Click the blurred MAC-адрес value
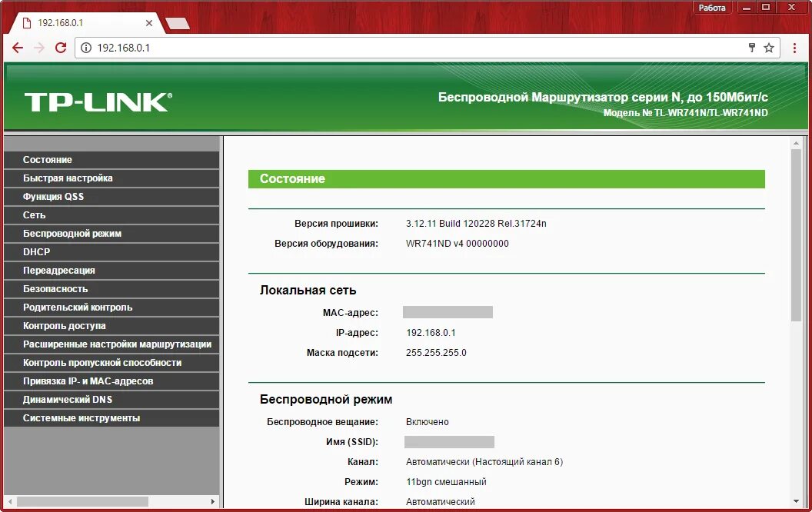Image resolution: width=812 pixels, height=512 pixels. 448,312
